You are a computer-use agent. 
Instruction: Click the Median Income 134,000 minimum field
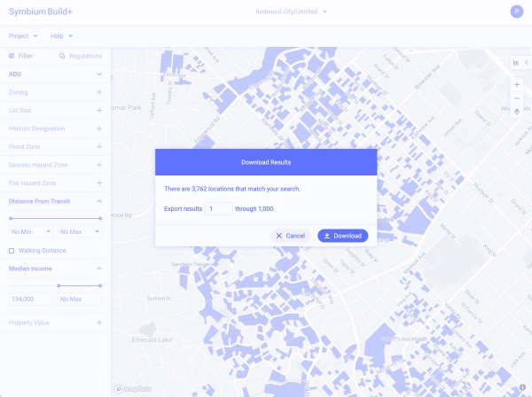coord(30,299)
